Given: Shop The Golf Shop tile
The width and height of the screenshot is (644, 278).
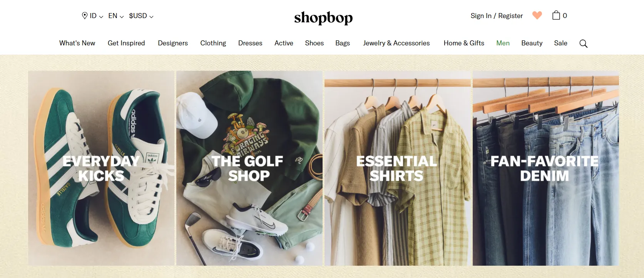Looking at the screenshot, I should [249, 168].
